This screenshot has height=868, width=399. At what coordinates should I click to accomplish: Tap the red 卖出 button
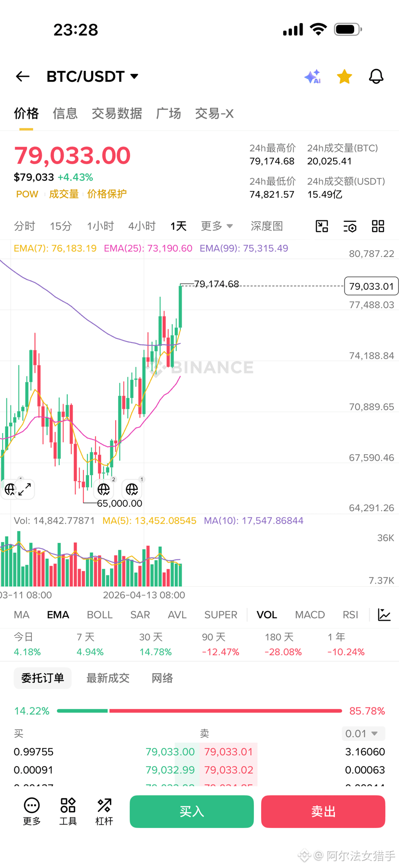[323, 812]
